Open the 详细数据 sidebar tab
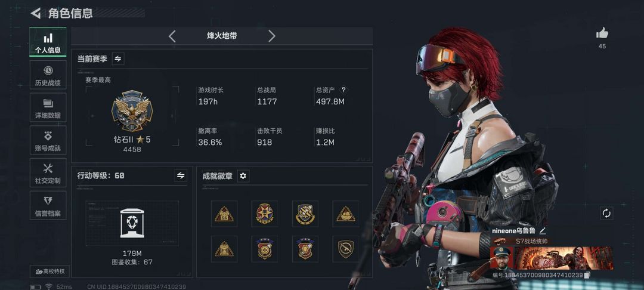The image size is (644, 290). point(48,107)
